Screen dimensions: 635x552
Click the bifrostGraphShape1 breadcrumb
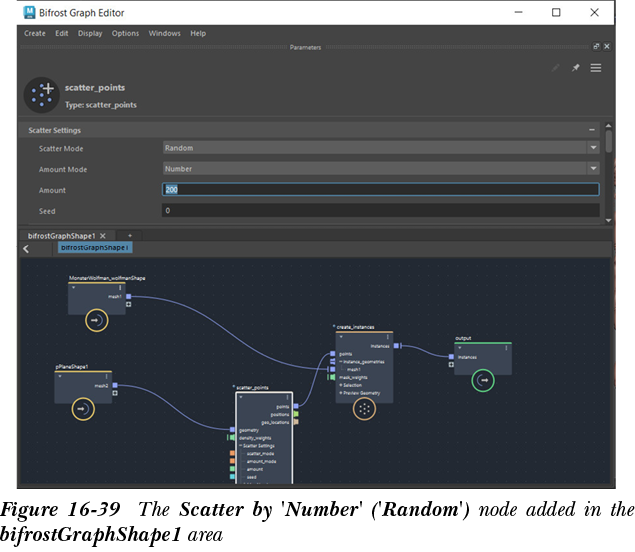coord(95,247)
